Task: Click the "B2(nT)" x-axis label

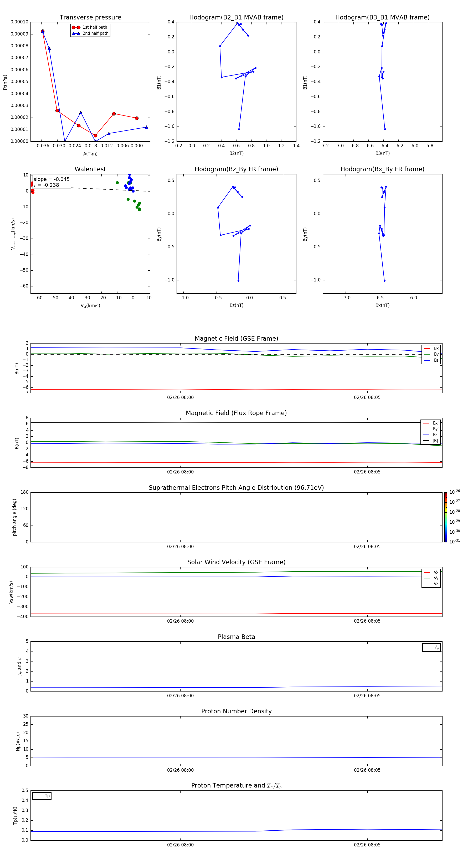Action: click(x=236, y=153)
